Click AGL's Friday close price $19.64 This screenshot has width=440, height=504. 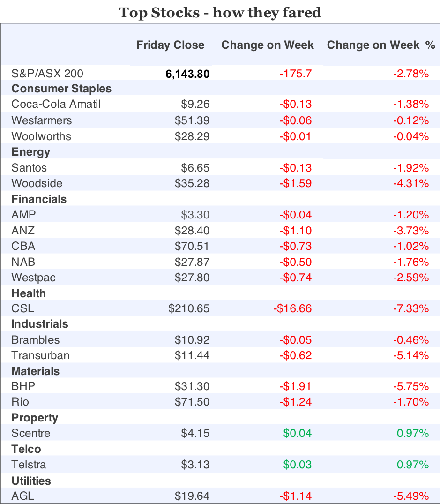[x=192, y=496]
